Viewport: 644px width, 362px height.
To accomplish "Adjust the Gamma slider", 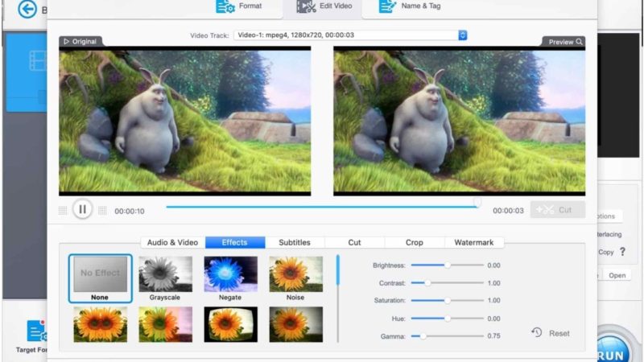I will pos(448,336).
